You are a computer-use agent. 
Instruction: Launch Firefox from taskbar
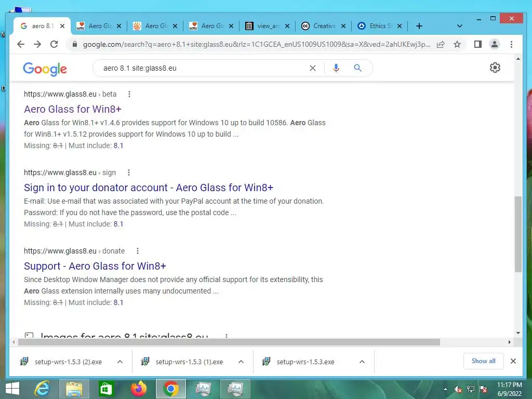coord(139,389)
